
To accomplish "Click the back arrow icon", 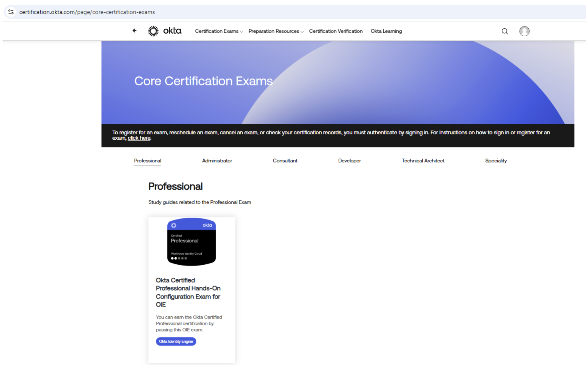I will click(x=134, y=31).
